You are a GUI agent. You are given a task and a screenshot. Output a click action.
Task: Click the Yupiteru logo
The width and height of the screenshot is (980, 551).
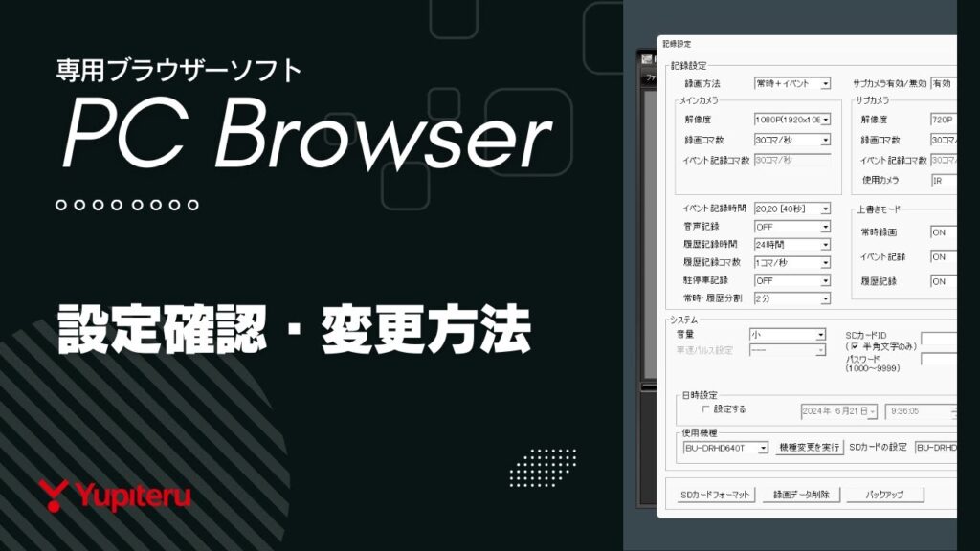[115, 496]
